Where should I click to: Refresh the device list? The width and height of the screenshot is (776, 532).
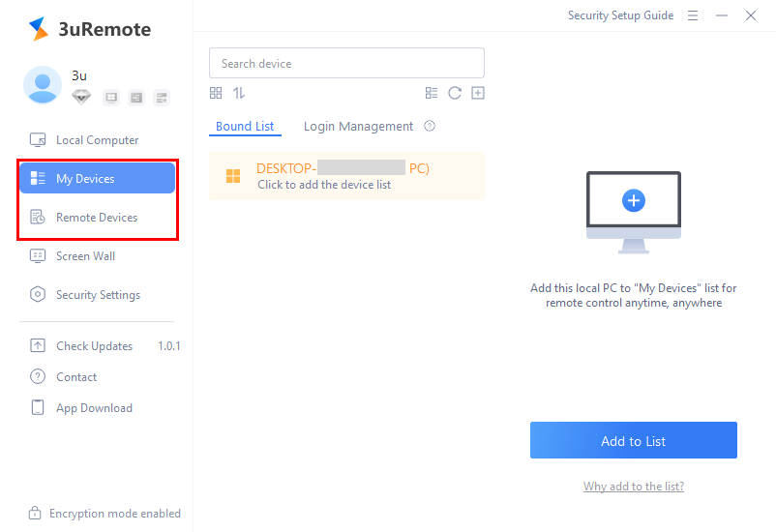455,93
